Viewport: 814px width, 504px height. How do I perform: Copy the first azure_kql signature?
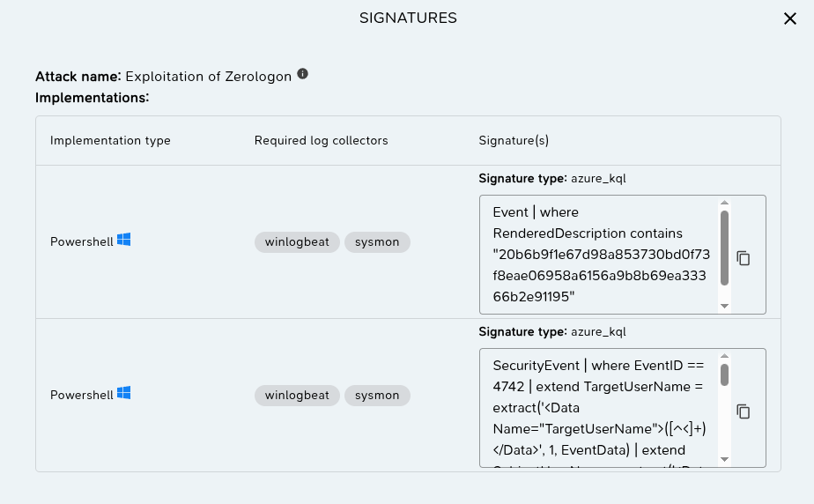(744, 258)
